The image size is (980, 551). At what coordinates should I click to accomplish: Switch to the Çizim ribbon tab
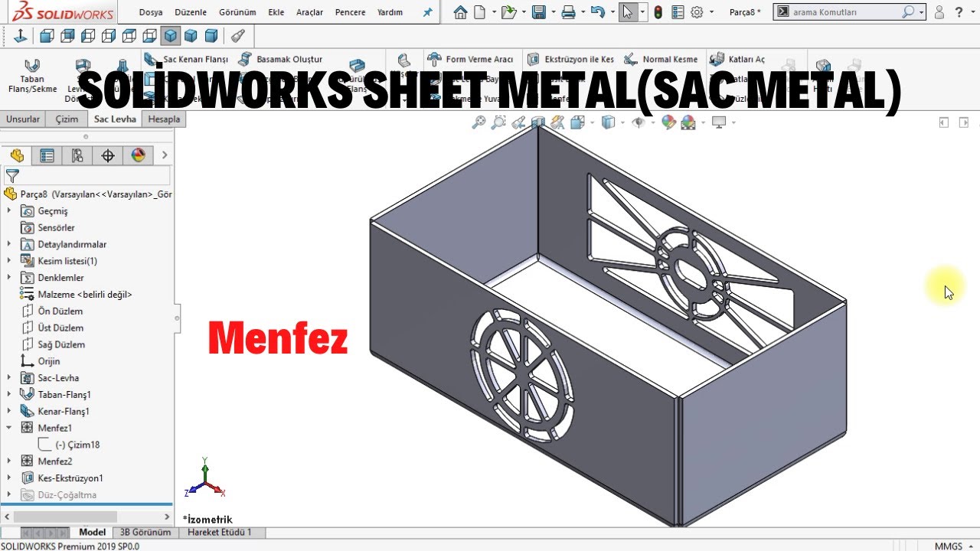click(67, 119)
